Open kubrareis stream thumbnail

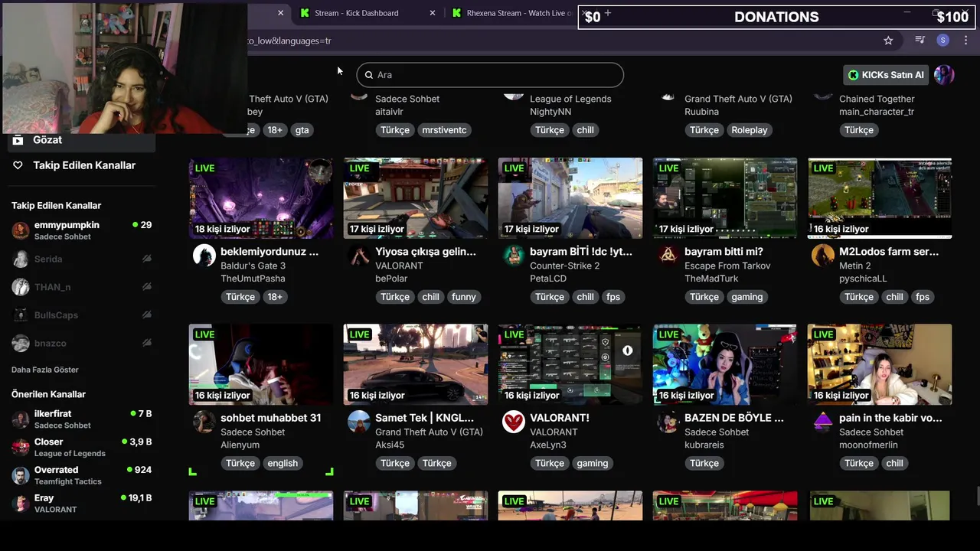tap(725, 364)
